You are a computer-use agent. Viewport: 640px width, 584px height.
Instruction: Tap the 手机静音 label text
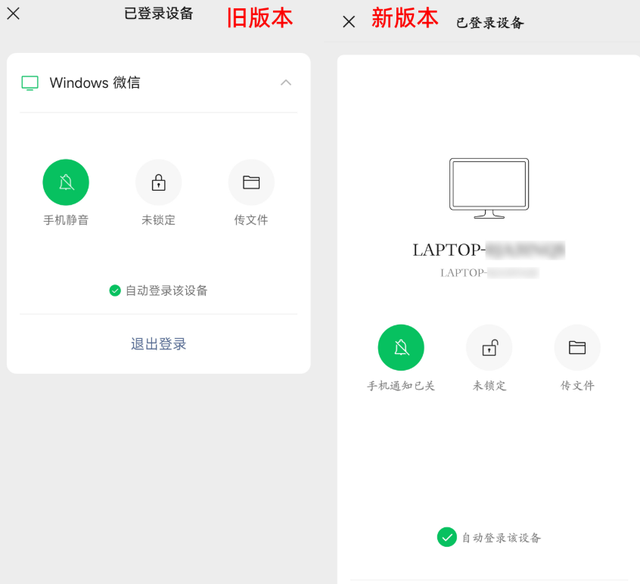[x=66, y=220]
